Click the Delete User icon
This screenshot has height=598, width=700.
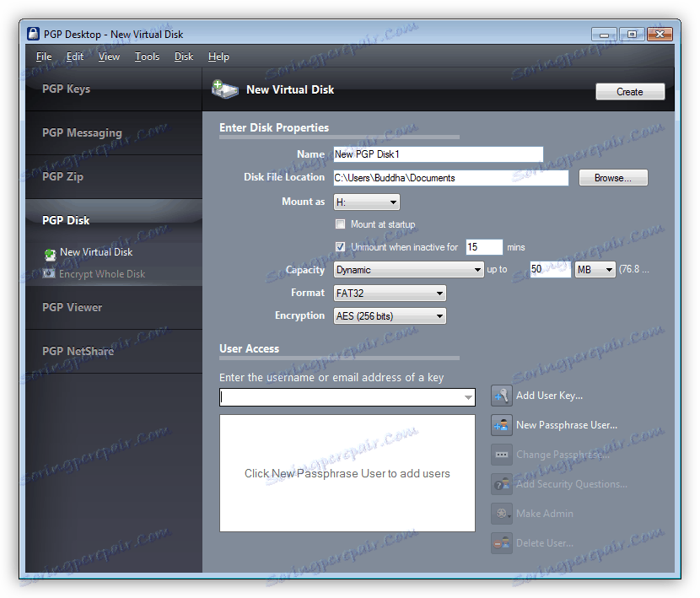(x=501, y=543)
